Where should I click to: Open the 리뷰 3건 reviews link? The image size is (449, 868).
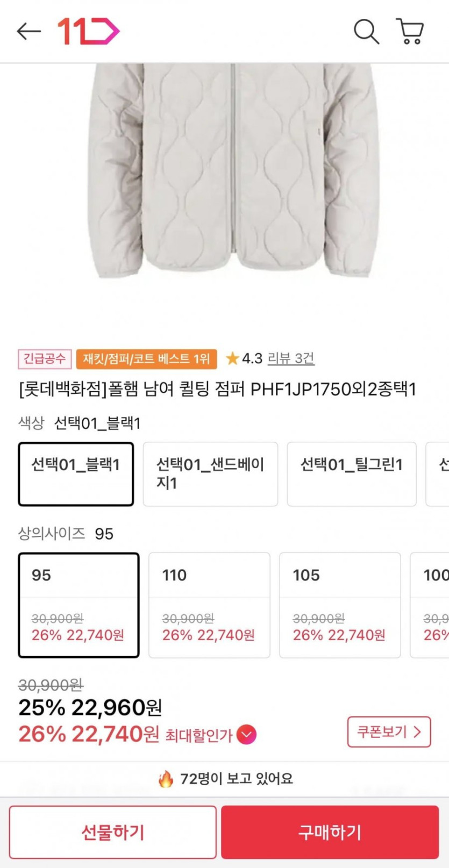[x=291, y=358]
